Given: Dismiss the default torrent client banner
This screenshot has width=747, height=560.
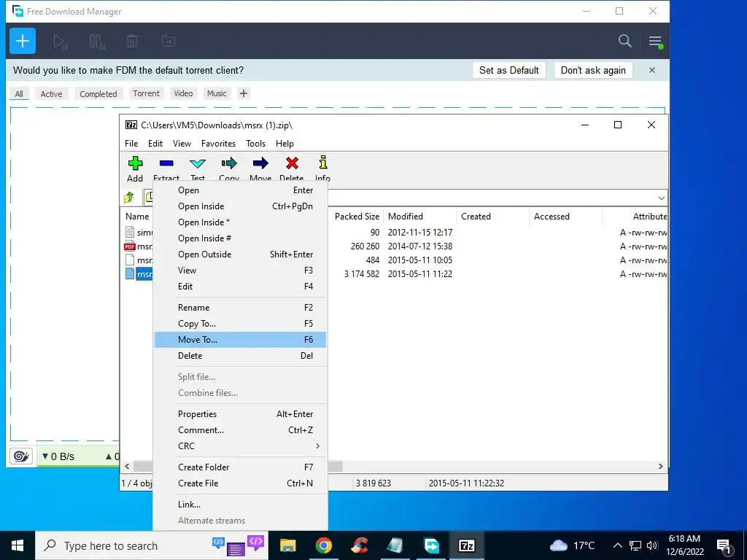Looking at the screenshot, I should (651, 70).
